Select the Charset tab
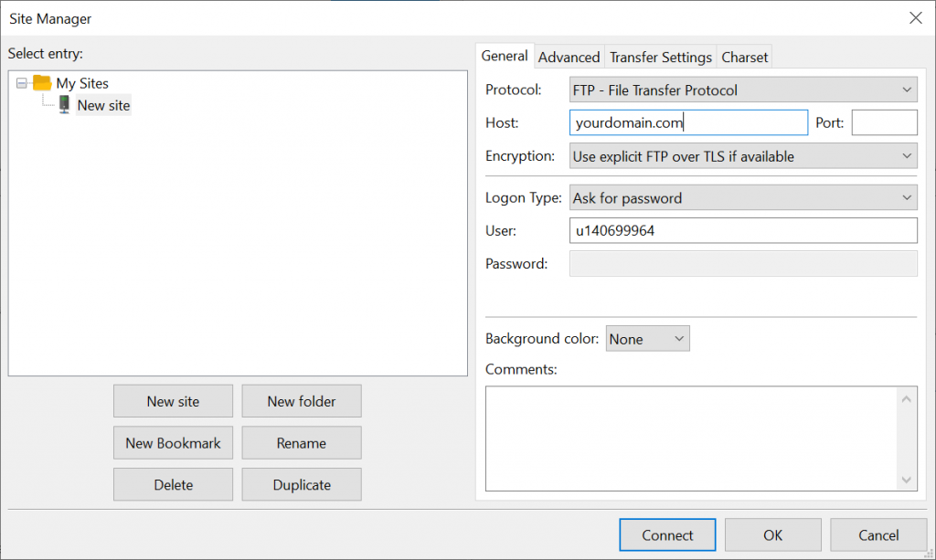 point(744,57)
